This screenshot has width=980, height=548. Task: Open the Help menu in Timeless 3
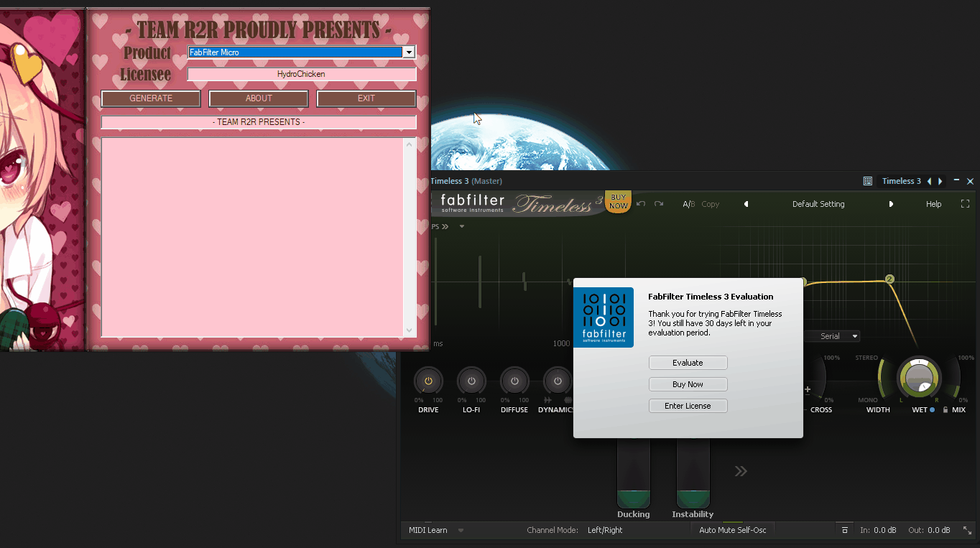tap(933, 204)
